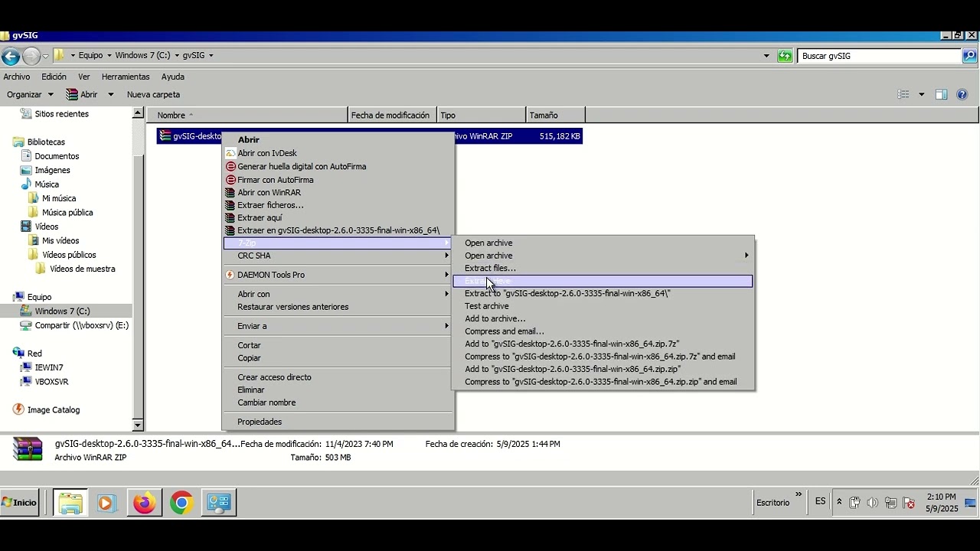Click the network tray icon with red X
The width and height of the screenshot is (980, 551).
point(909,503)
